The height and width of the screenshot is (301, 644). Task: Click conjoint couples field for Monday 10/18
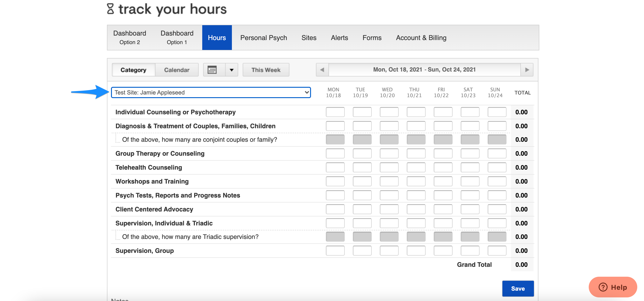click(335, 140)
